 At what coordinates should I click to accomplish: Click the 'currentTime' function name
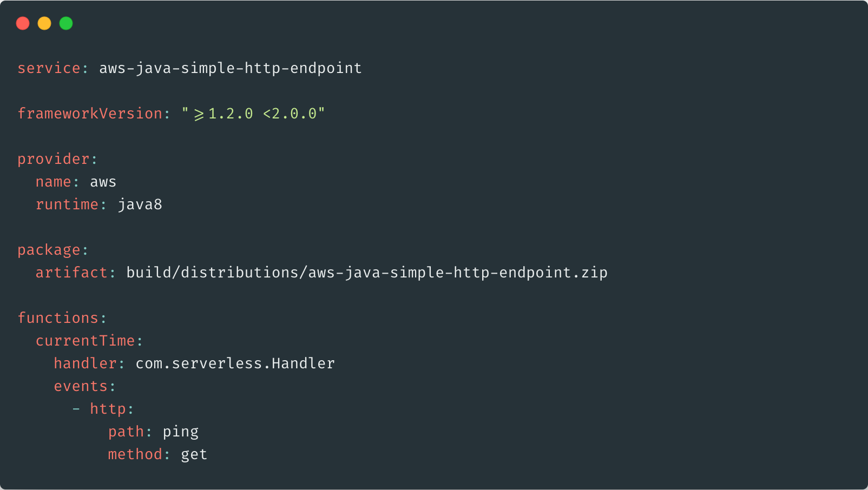point(85,341)
